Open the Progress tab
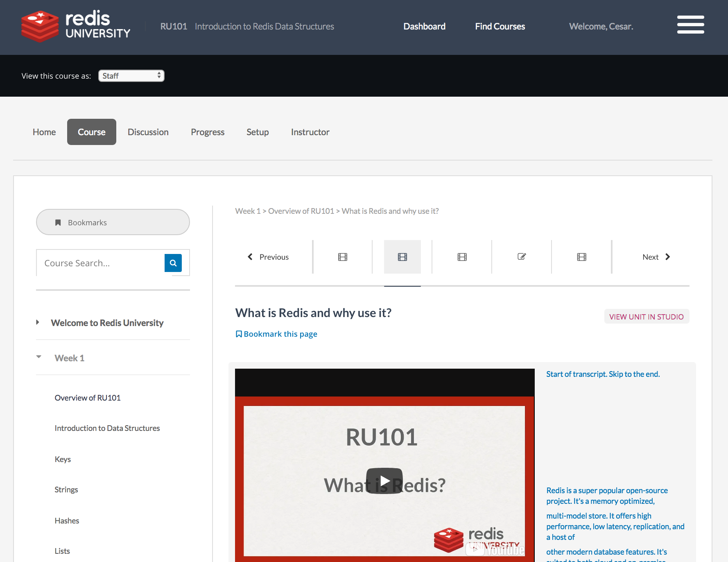Image resolution: width=728 pixels, height=562 pixels. click(208, 132)
